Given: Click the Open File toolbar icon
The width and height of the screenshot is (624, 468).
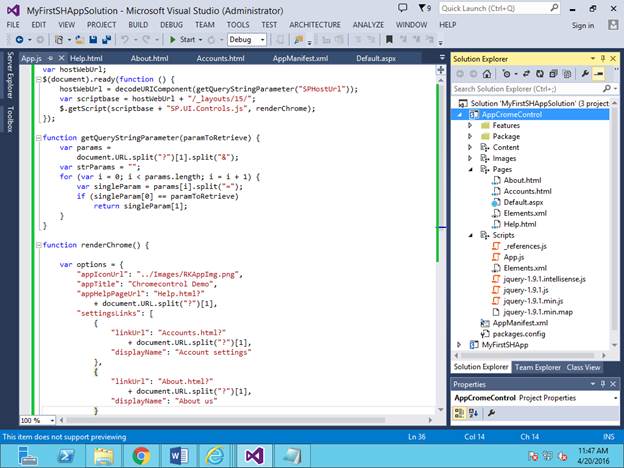Looking at the screenshot, I should [x=80, y=40].
